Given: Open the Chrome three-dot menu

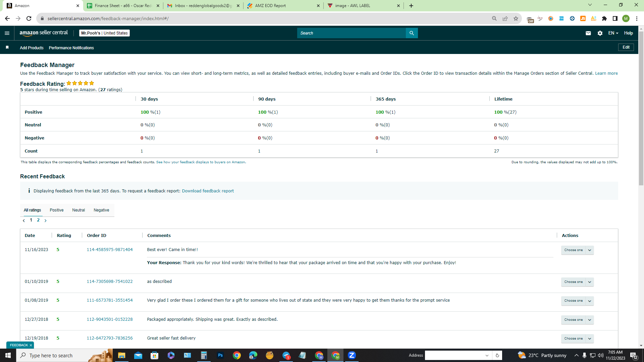Looking at the screenshot, I should tap(637, 18).
